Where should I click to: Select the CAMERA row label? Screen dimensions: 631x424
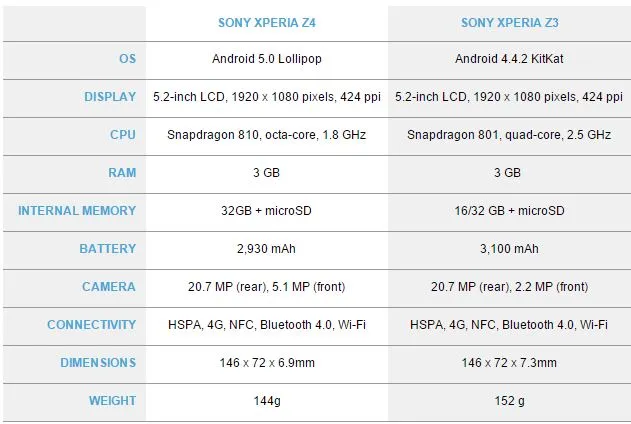pyautogui.click(x=109, y=287)
